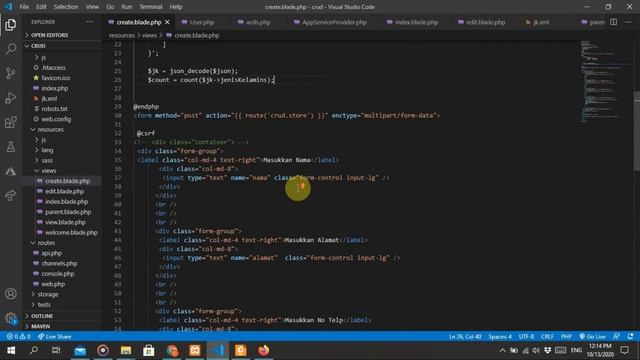Click Ln 26, Col 40 status
Screen dimensions: 640x360
(465, 337)
